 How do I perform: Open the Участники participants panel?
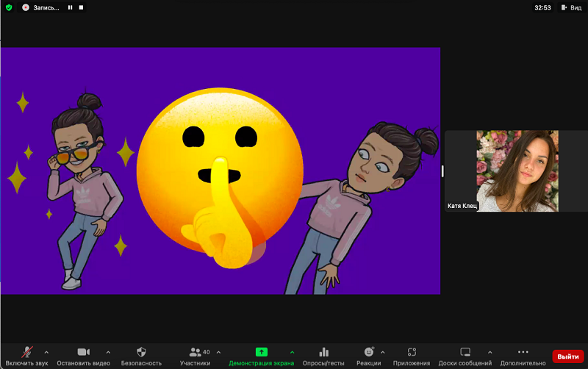point(195,357)
